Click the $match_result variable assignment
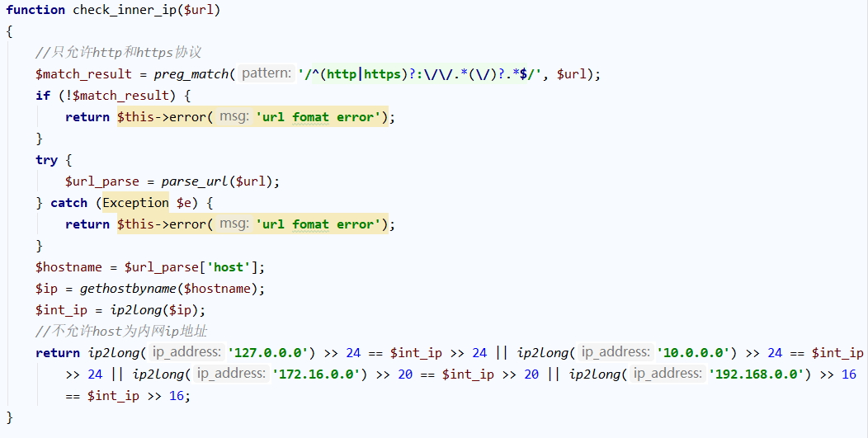The width and height of the screenshot is (868, 438). pyautogui.click(x=83, y=74)
